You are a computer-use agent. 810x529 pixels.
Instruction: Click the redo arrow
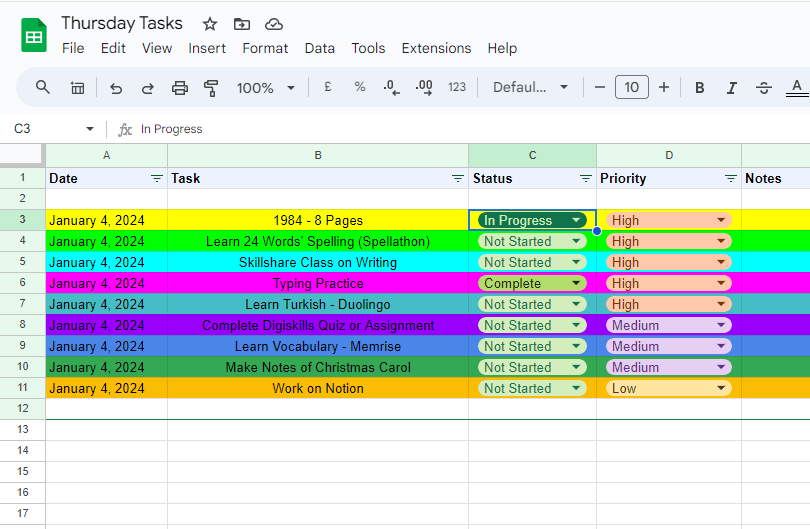coord(148,88)
